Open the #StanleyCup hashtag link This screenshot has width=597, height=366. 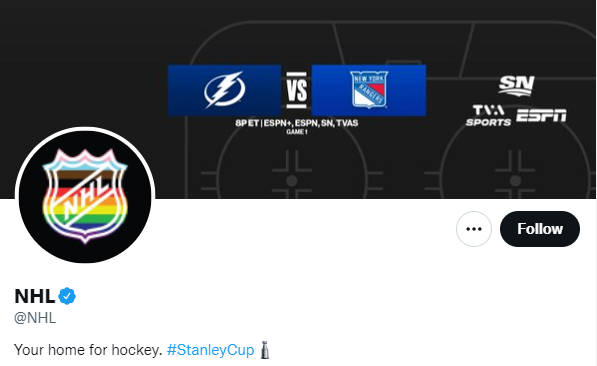pos(210,350)
